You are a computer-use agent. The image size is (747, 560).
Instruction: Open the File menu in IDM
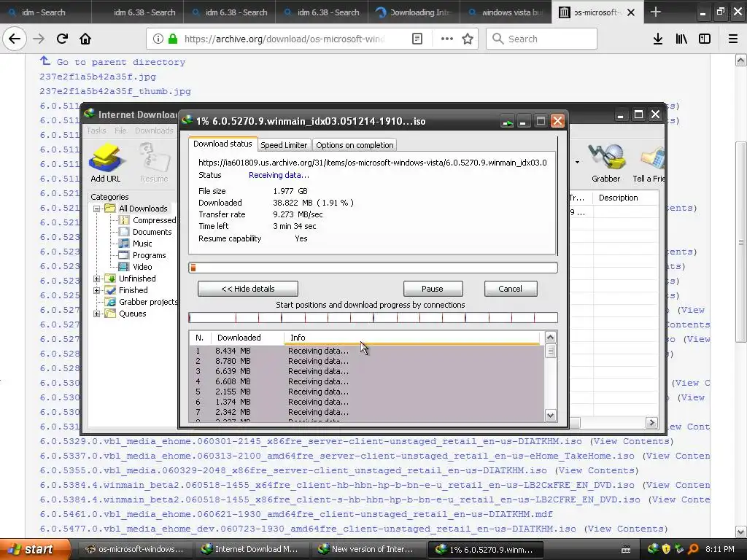[x=120, y=131]
